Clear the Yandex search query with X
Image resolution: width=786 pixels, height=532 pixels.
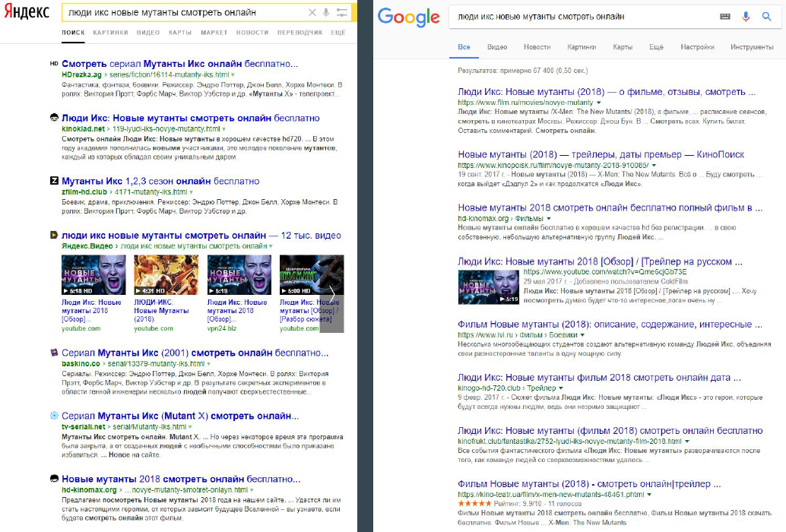[312, 13]
